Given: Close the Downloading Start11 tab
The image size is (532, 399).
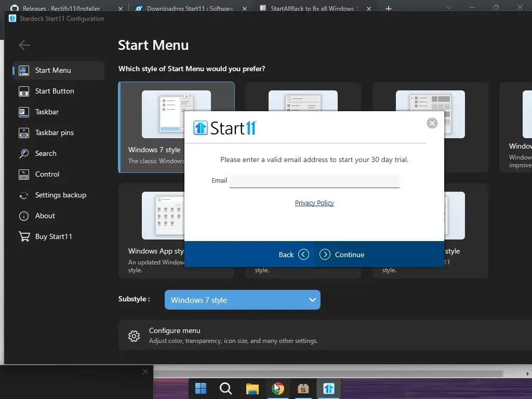Looking at the screenshot, I should tap(245, 9).
